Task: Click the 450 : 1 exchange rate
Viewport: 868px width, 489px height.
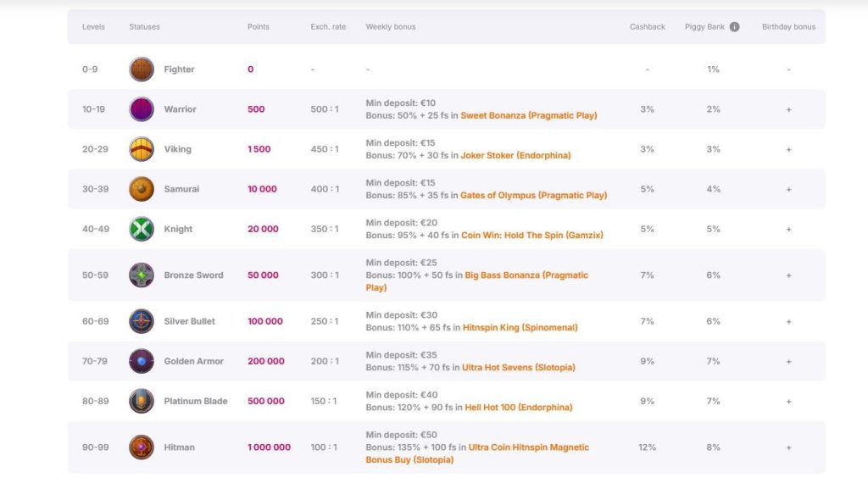Action: (x=325, y=149)
